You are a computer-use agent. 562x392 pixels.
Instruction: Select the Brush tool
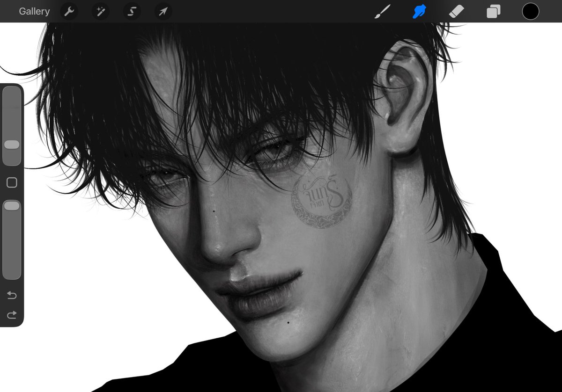pyautogui.click(x=383, y=12)
